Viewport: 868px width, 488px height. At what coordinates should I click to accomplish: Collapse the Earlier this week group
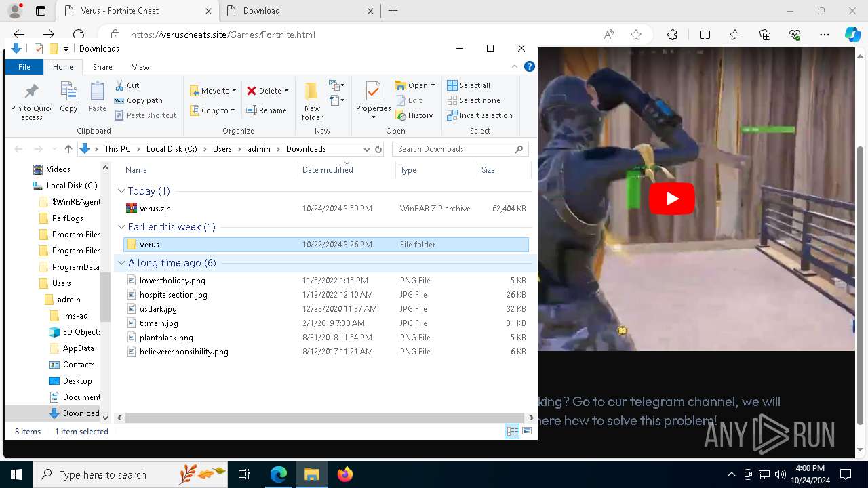(121, 227)
